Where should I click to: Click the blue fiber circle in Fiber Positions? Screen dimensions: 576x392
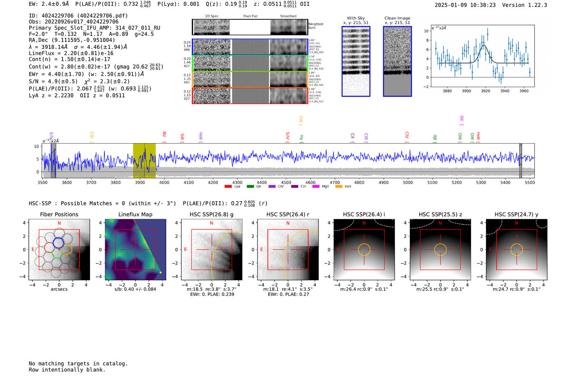pos(59,243)
